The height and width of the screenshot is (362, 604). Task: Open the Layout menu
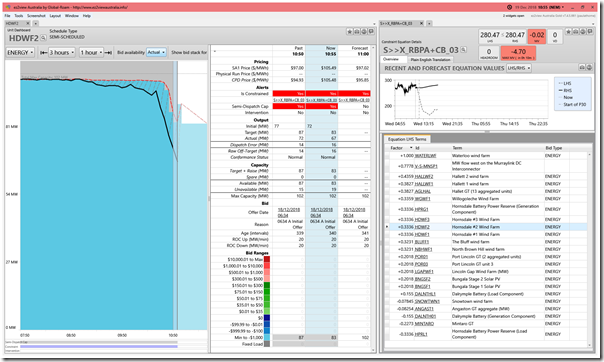tap(55, 16)
